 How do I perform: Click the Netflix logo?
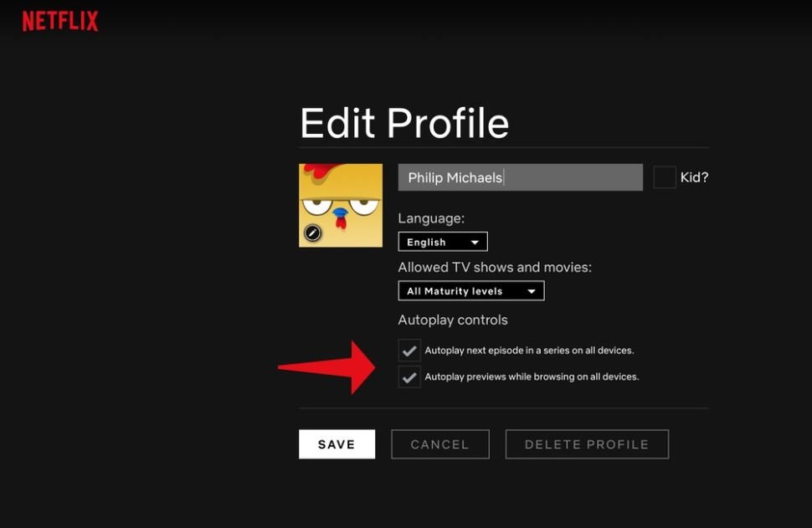coord(60,21)
